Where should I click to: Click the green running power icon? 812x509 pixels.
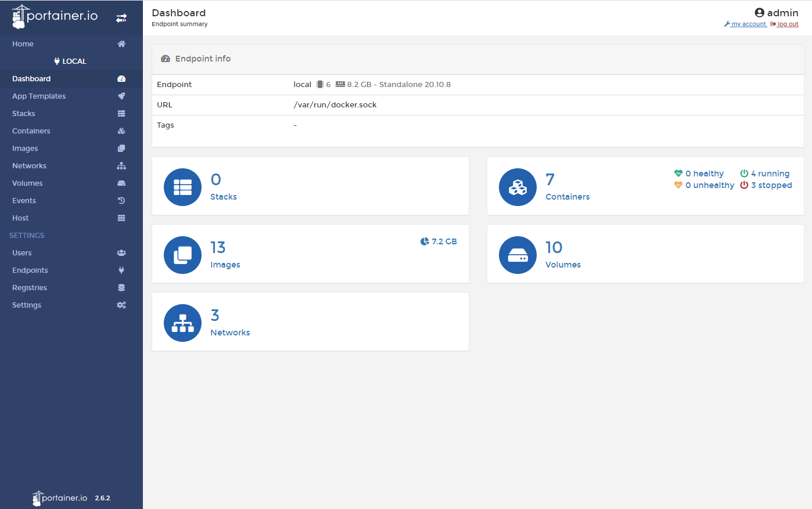tap(744, 174)
